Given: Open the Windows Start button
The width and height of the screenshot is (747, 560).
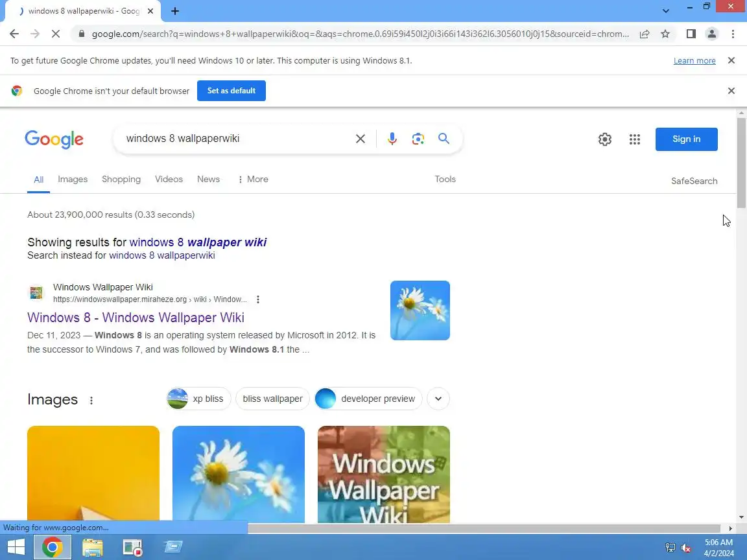Looking at the screenshot, I should coord(16,546).
